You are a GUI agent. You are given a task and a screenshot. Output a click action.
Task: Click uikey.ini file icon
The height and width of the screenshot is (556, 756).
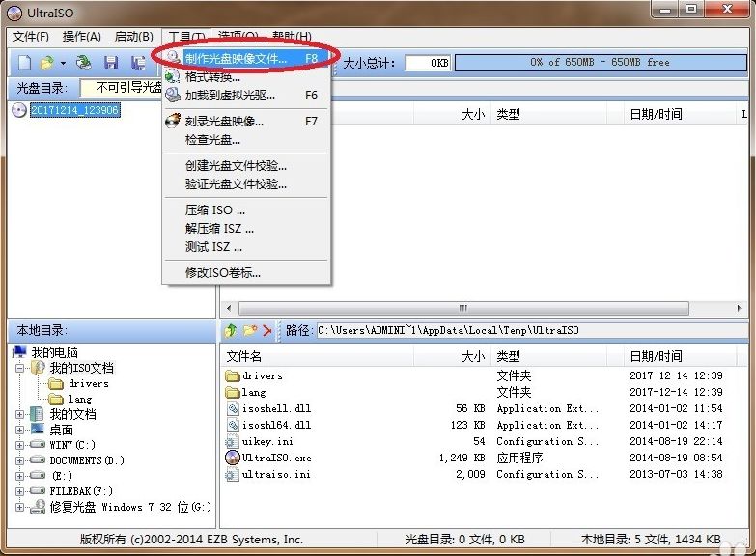pyautogui.click(x=233, y=442)
